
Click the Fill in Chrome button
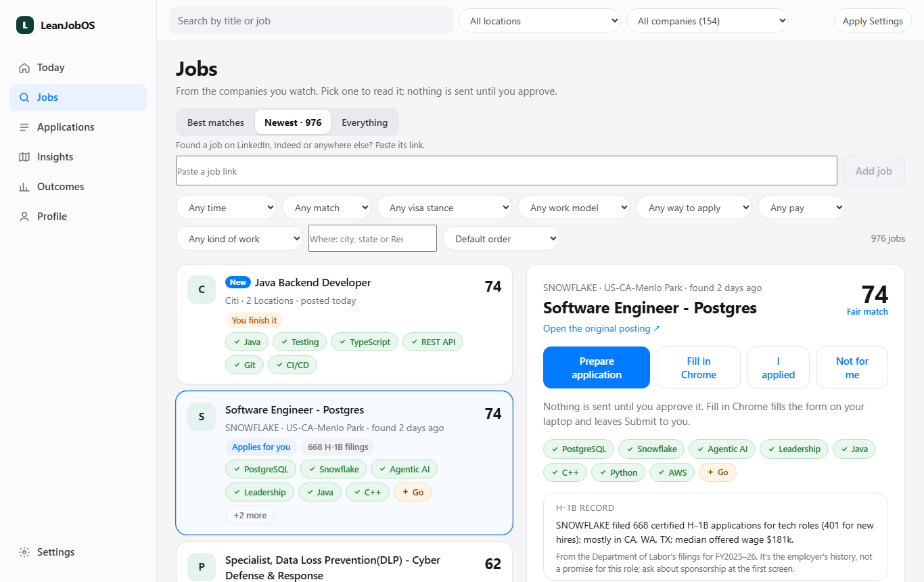pos(699,367)
